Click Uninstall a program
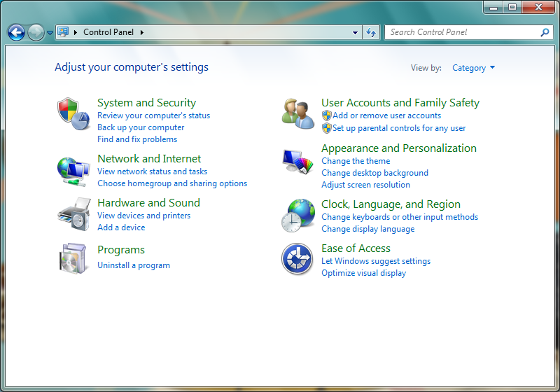Viewport: 560px width, 392px height. click(x=134, y=265)
